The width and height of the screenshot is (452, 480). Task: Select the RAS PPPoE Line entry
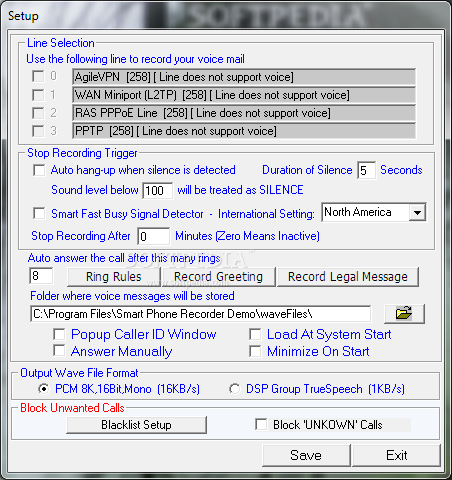(244, 113)
